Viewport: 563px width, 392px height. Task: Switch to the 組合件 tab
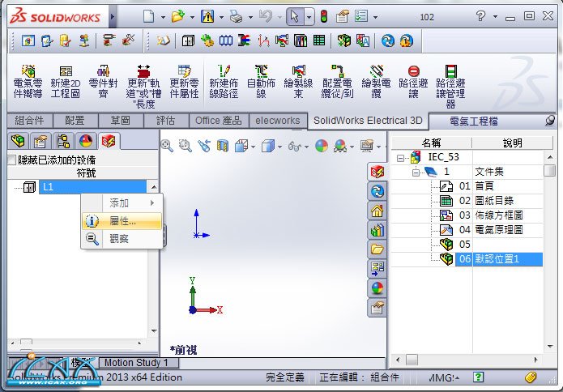tap(30, 121)
